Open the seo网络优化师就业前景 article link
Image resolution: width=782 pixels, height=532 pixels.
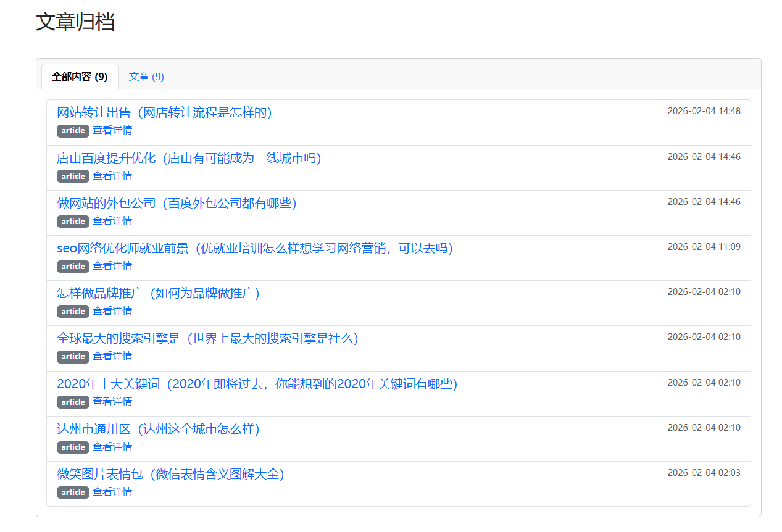[x=254, y=248]
